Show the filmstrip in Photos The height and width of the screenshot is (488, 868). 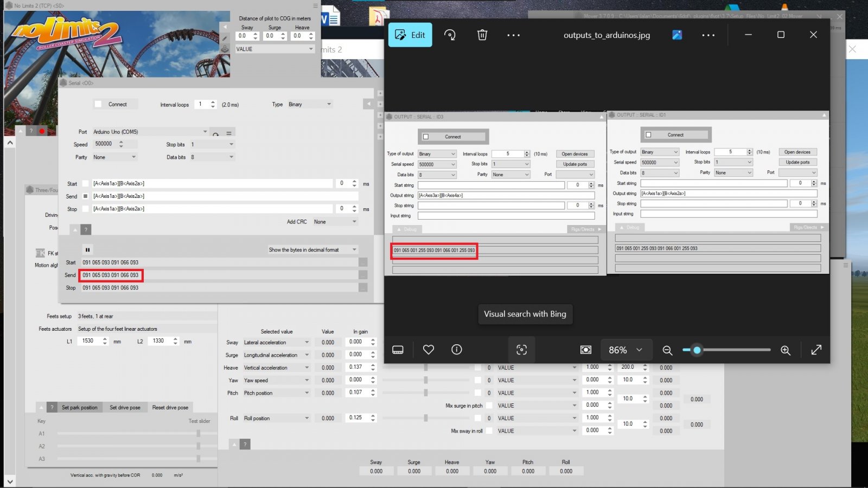(398, 350)
